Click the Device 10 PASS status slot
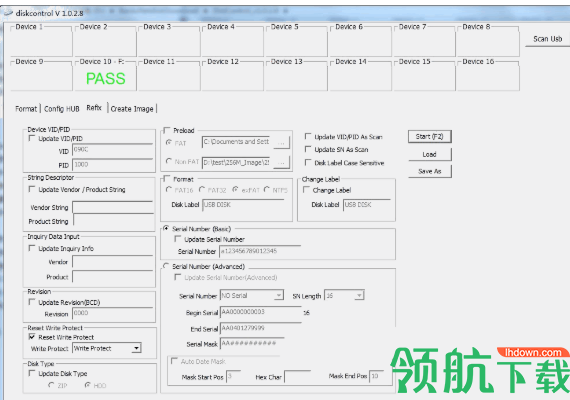Viewport: 570px width, 400px height. (105, 76)
